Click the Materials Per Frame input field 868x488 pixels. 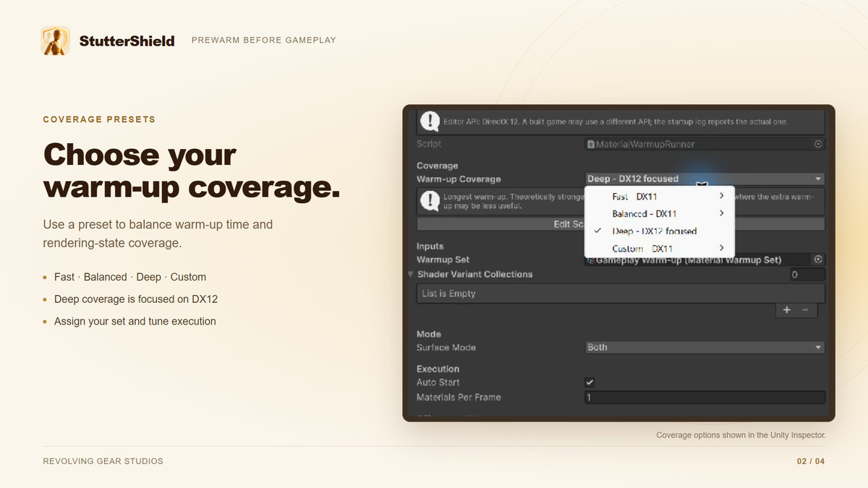705,398
